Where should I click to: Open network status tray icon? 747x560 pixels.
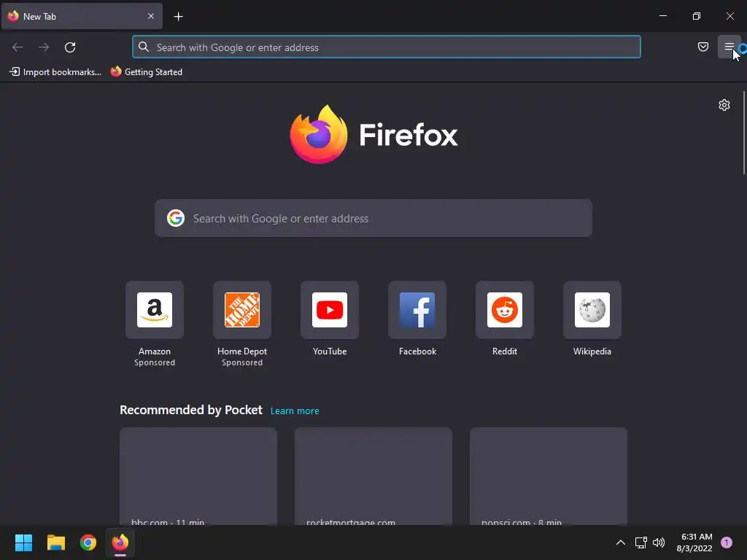tap(640, 542)
